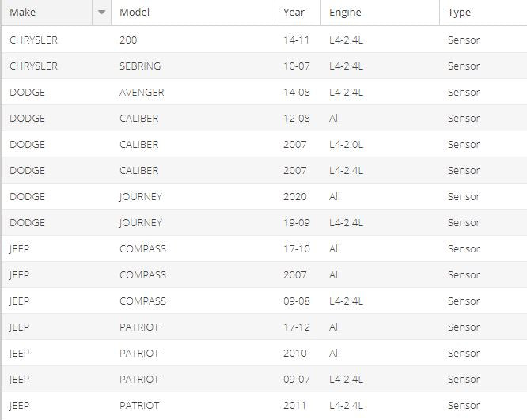Select the Chrysler Sebring row

264,66
